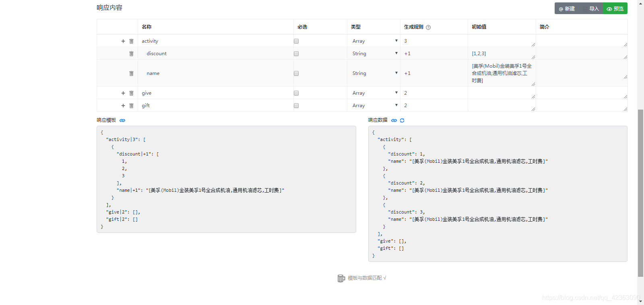Delete the name row
644x305 pixels.
click(131, 73)
